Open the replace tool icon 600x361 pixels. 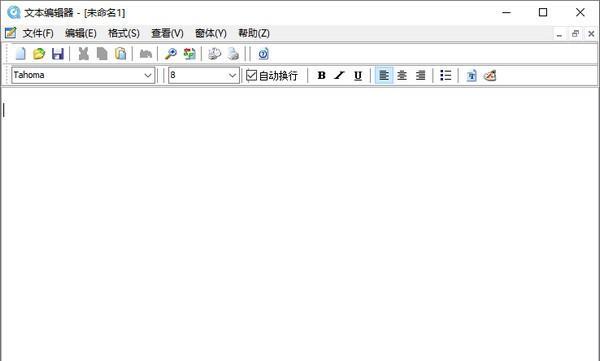point(189,54)
